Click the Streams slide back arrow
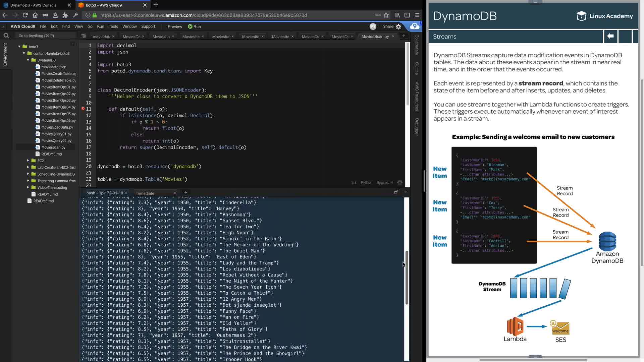 tap(610, 36)
